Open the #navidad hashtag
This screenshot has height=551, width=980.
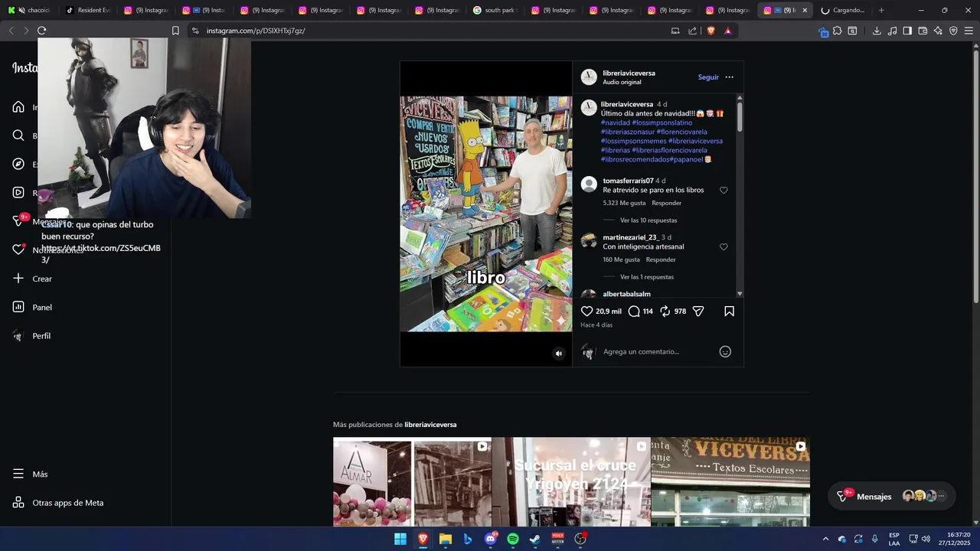(616, 122)
